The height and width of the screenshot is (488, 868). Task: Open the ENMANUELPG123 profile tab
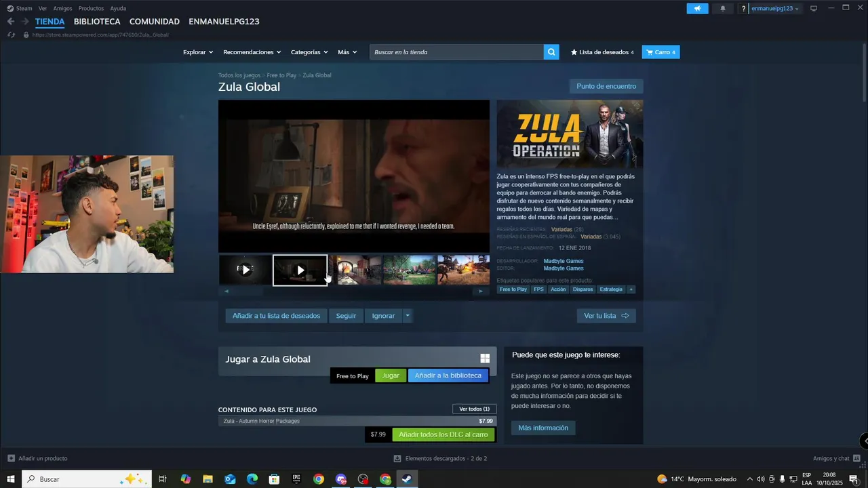point(224,22)
